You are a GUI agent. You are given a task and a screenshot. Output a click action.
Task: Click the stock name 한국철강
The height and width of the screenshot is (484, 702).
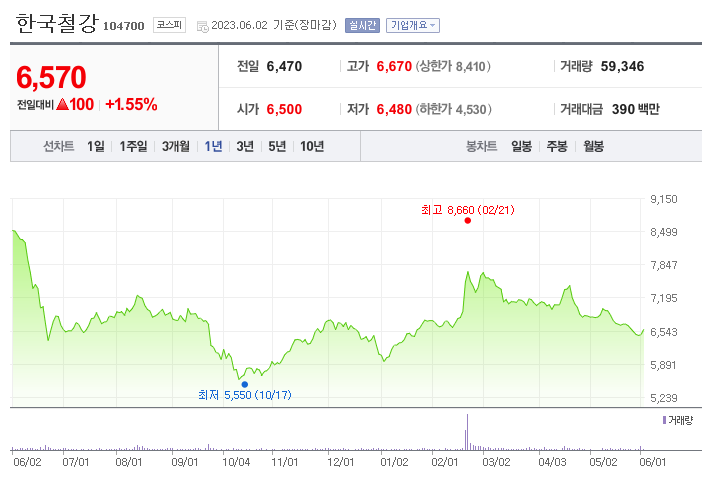point(57,23)
